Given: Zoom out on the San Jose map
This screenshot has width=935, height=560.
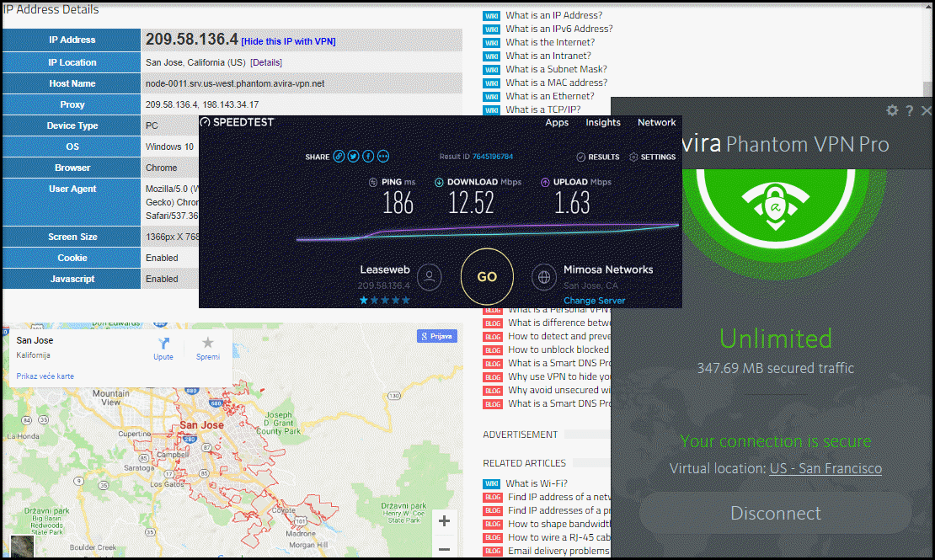Looking at the screenshot, I should [444, 548].
